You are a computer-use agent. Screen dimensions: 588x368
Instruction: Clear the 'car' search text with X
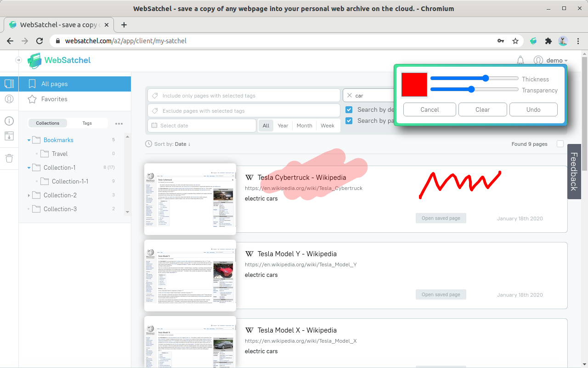point(349,96)
